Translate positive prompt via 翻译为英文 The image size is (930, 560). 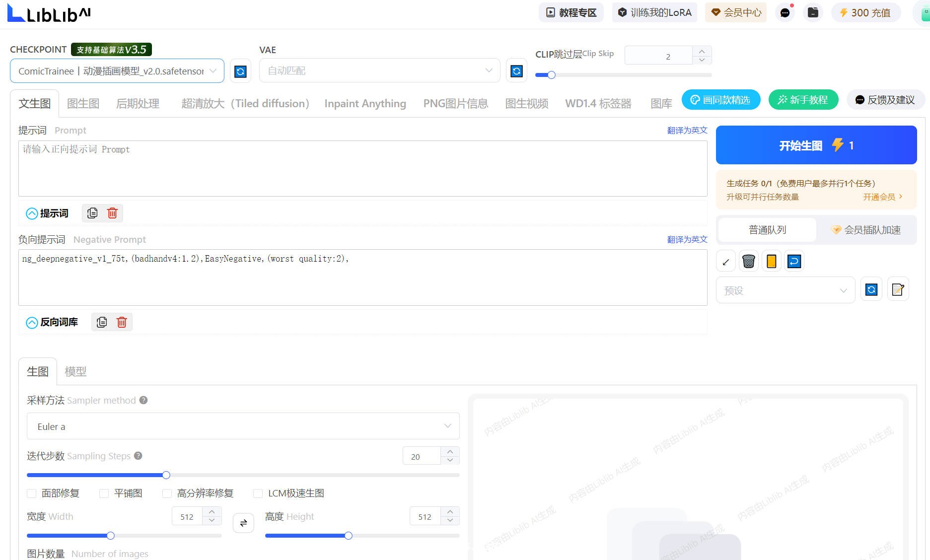tap(687, 130)
